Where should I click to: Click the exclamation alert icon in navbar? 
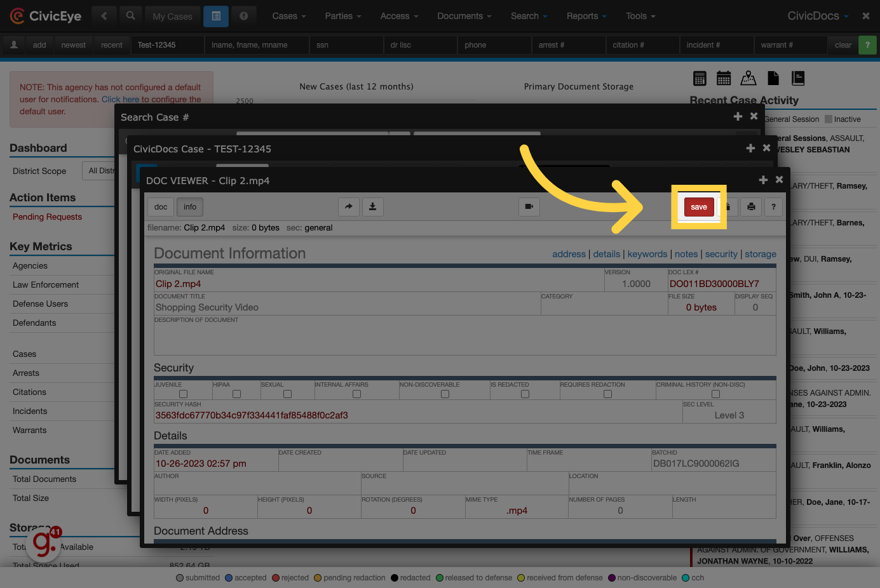click(243, 16)
